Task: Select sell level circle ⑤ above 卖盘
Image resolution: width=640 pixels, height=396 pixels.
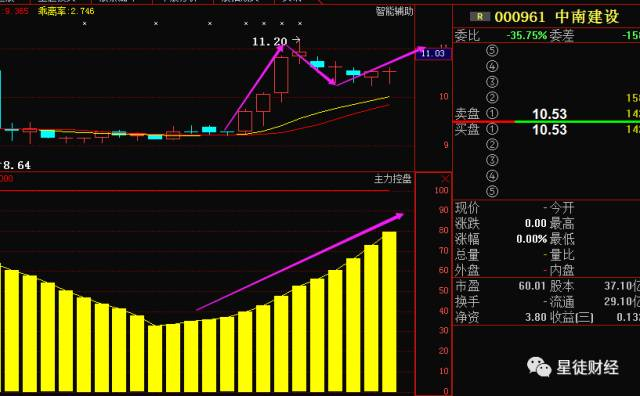Action: coord(492,51)
